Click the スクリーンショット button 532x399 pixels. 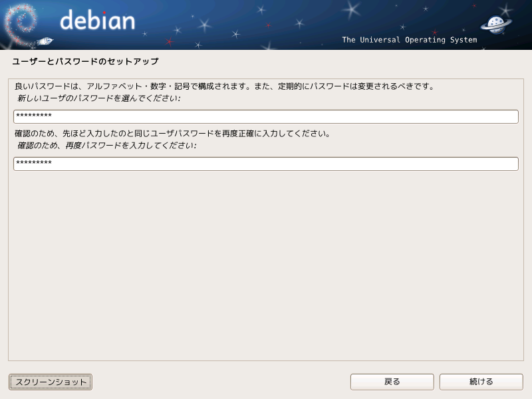click(51, 382)
